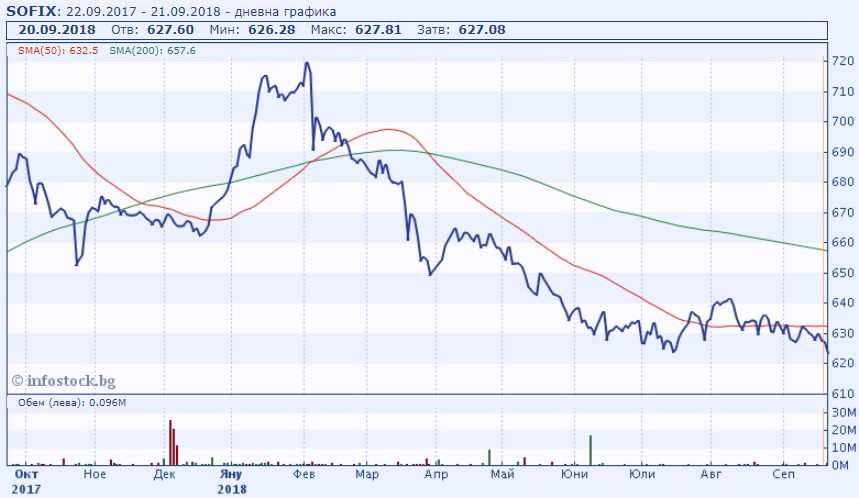Click the Юли month label

click(x=642, y=474)
